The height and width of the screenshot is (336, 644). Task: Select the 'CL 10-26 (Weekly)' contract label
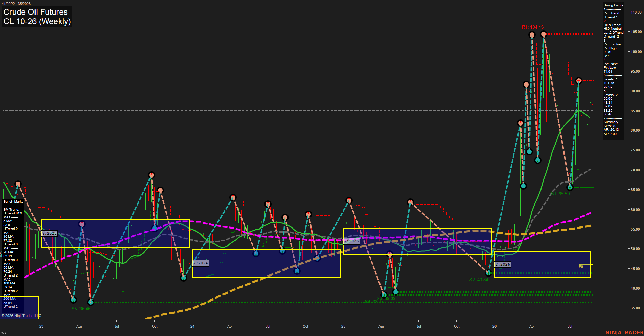(37, 21)
